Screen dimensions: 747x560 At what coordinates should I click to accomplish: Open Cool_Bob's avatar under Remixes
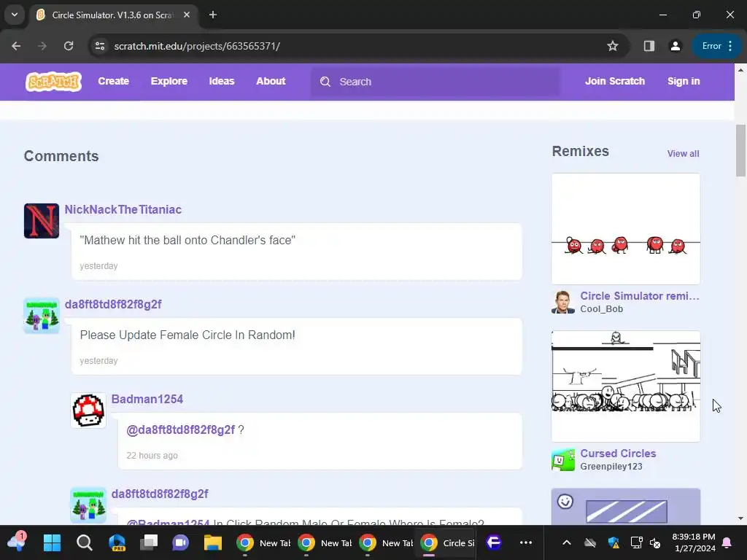563,302
